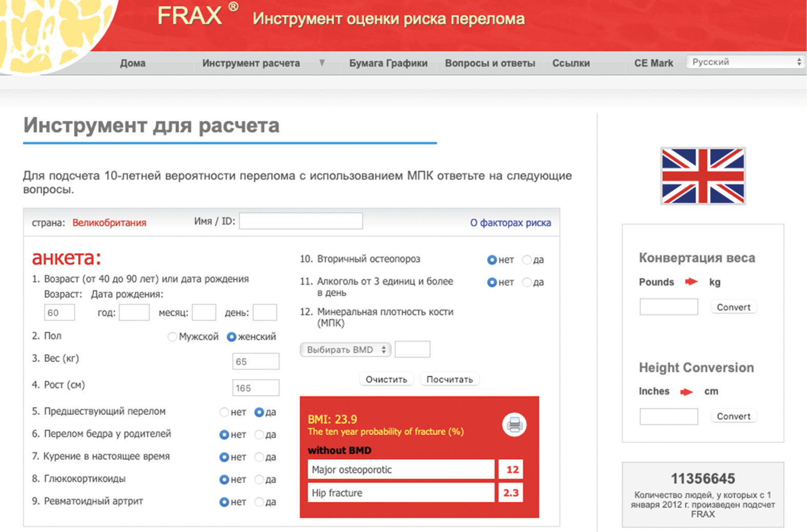Open the Русский language selector
The image size is (807, 532).
coord(746,62)
